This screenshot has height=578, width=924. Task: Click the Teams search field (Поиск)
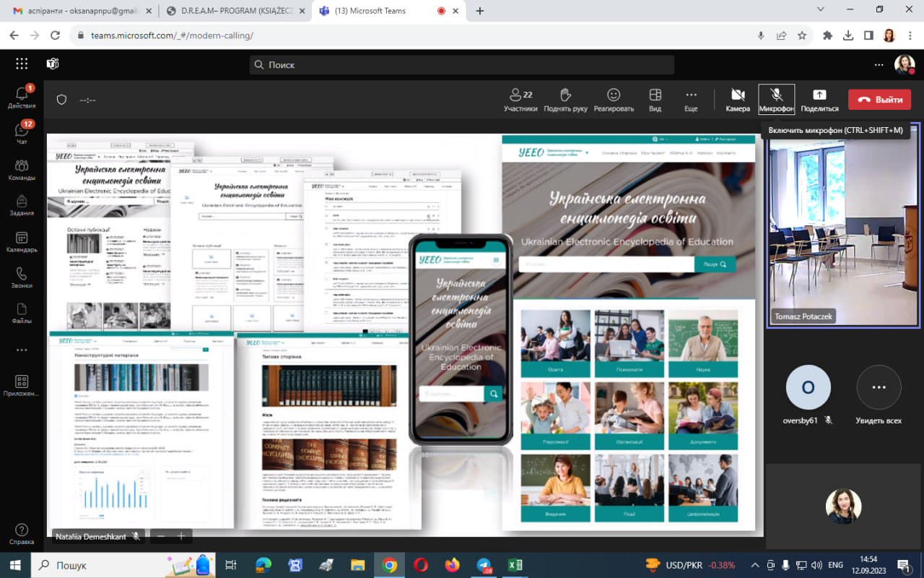462,65
